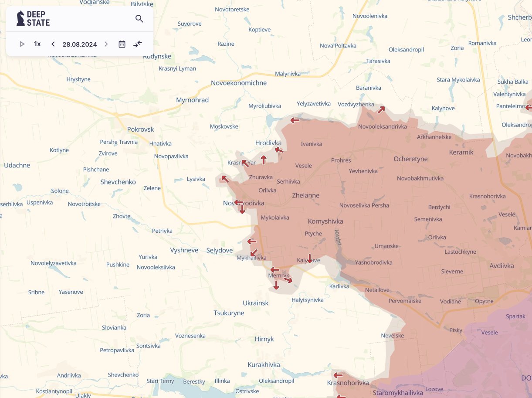
Task: Click the Netailove label
Action: (x=377, y=289)
